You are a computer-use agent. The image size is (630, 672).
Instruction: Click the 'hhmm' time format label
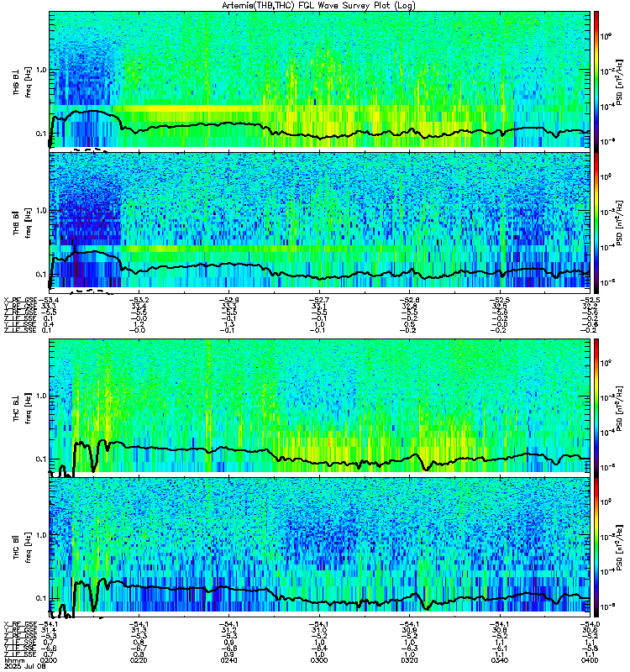[14, 660]
